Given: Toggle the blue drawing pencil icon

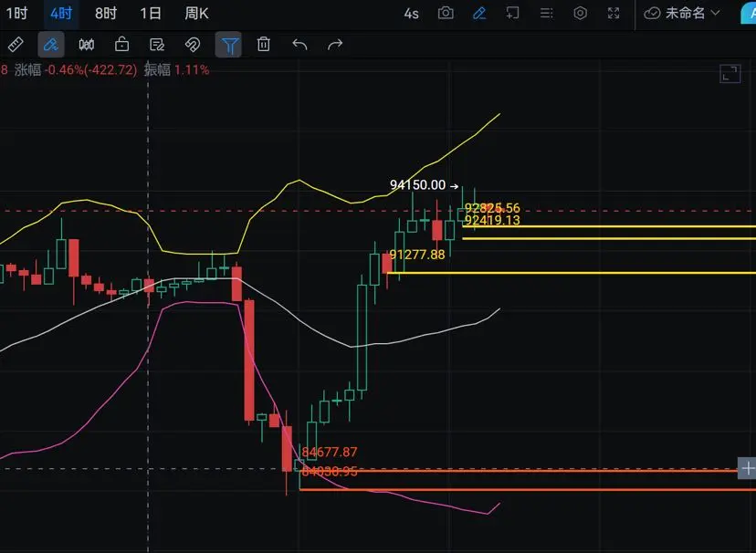Looking at the screenshot, I should coord(479,13).
